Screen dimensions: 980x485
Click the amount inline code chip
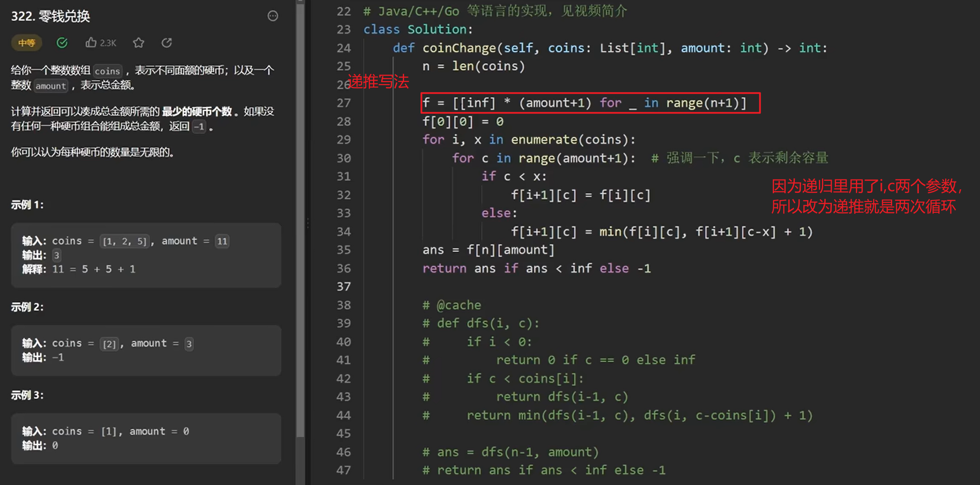[50, 86]
